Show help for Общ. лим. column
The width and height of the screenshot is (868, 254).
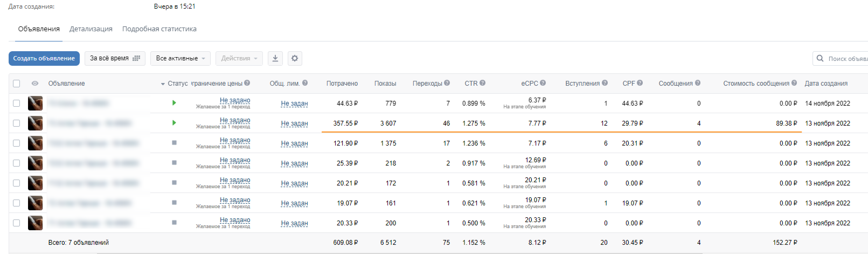305,83
